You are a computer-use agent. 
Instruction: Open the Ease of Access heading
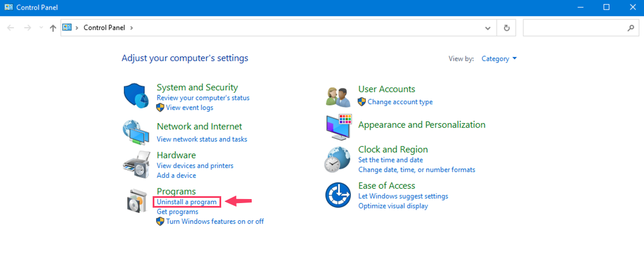(387, 185)
